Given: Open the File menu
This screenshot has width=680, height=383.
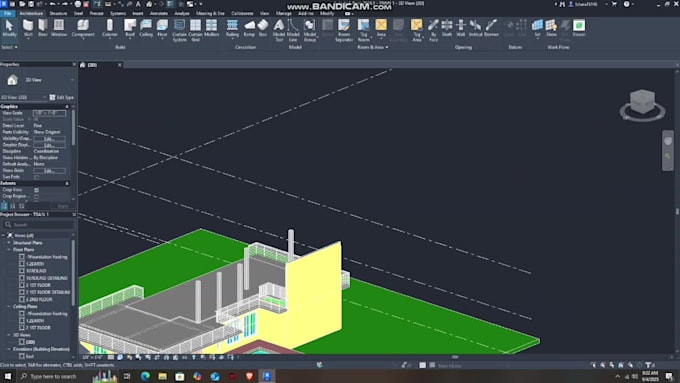Looking at the screenshot, I should coord(7,13).
